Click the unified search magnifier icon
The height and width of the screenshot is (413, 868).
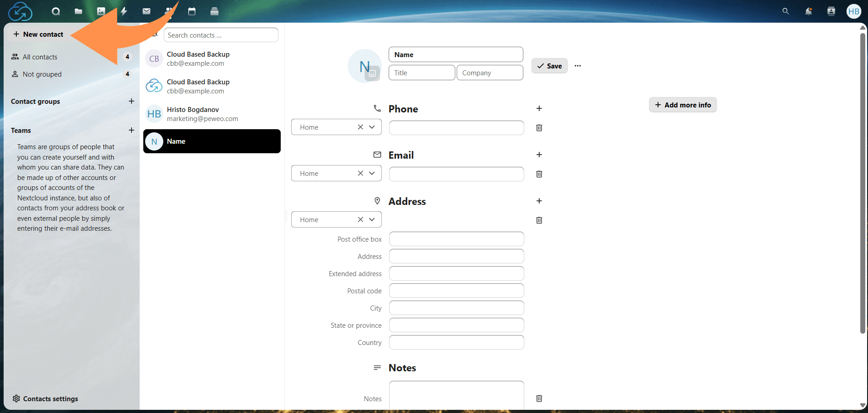click(785, 11)
